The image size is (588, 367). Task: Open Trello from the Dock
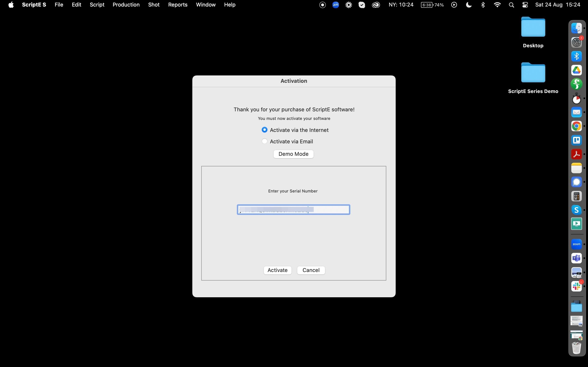coord(576,140)
